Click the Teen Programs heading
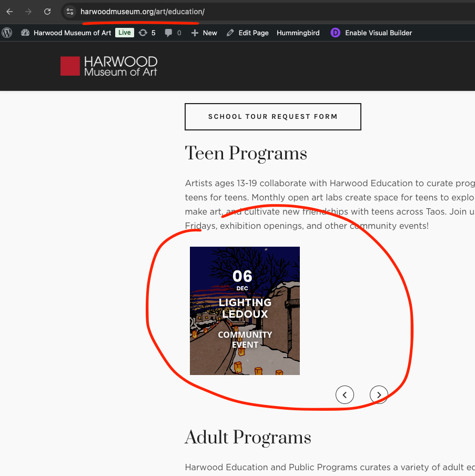This screenshot has height=476, width=475. tap(246, 153)
